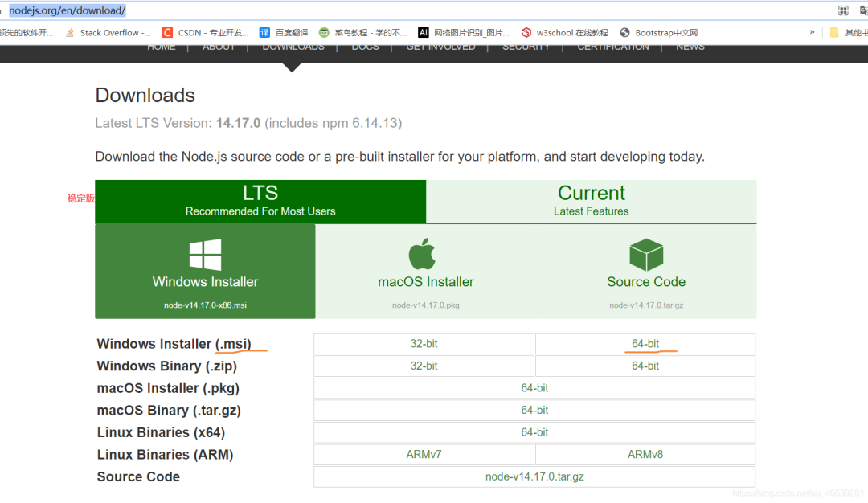This screenshot has height=503, width=868.
Task: Open the AI 网络图片识别 bookmark
Action: click(x=464, y=33)
